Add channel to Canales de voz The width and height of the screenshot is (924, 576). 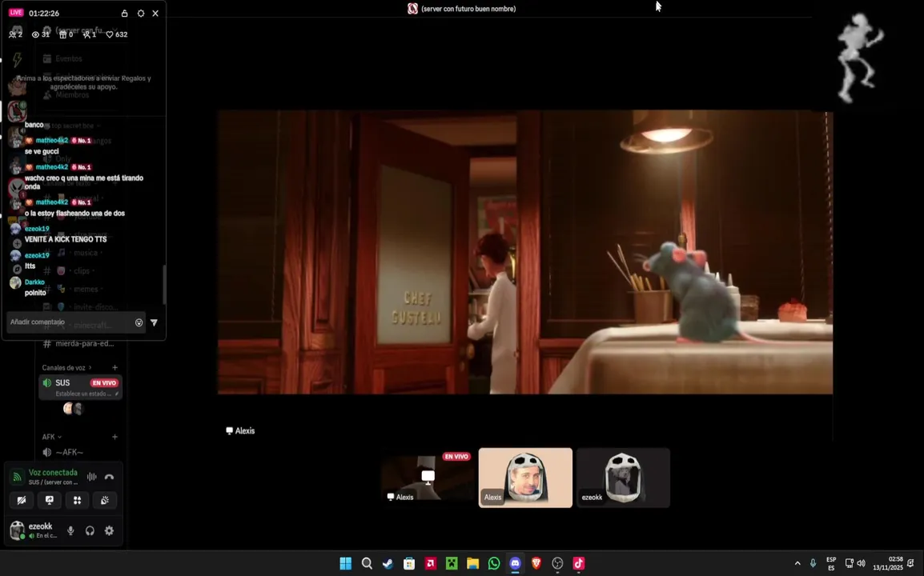tap(115, 367)
